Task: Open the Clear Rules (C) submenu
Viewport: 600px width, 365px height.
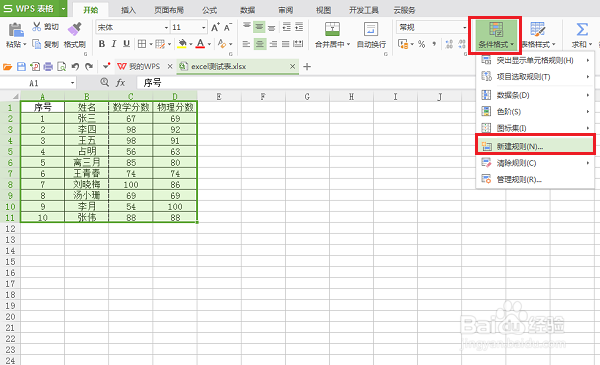Action: (535, 163)
